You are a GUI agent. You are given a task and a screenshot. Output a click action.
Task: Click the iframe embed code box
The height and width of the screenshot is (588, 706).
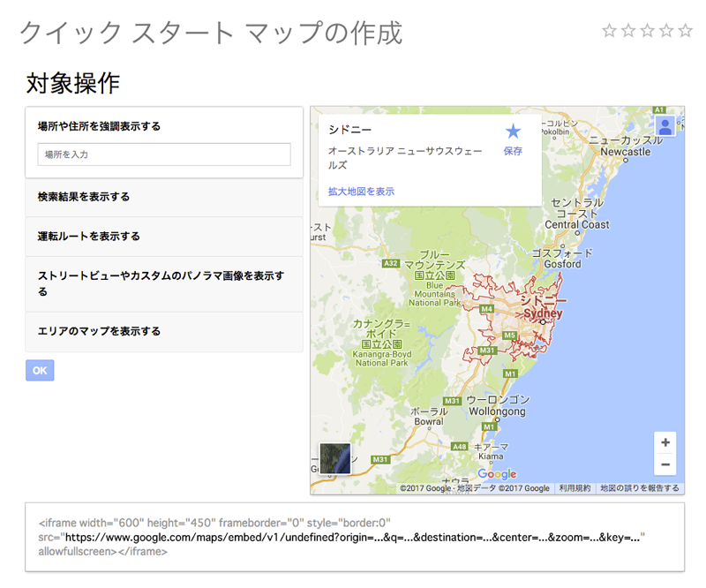point(355,537)
